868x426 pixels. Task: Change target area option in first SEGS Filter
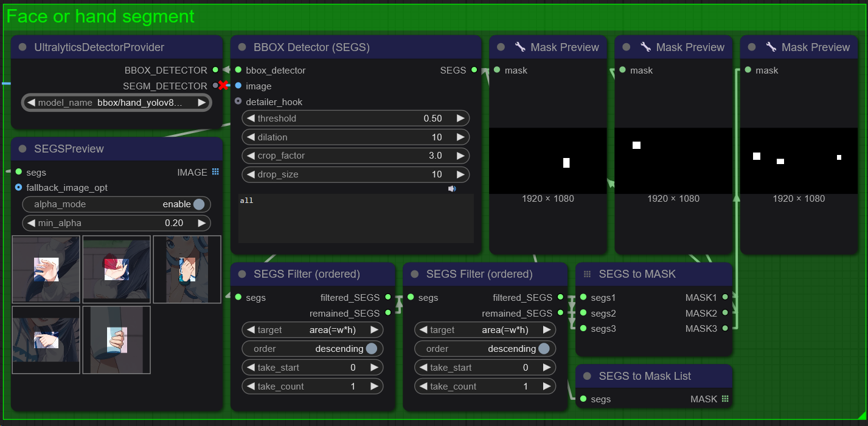point(313,330)
